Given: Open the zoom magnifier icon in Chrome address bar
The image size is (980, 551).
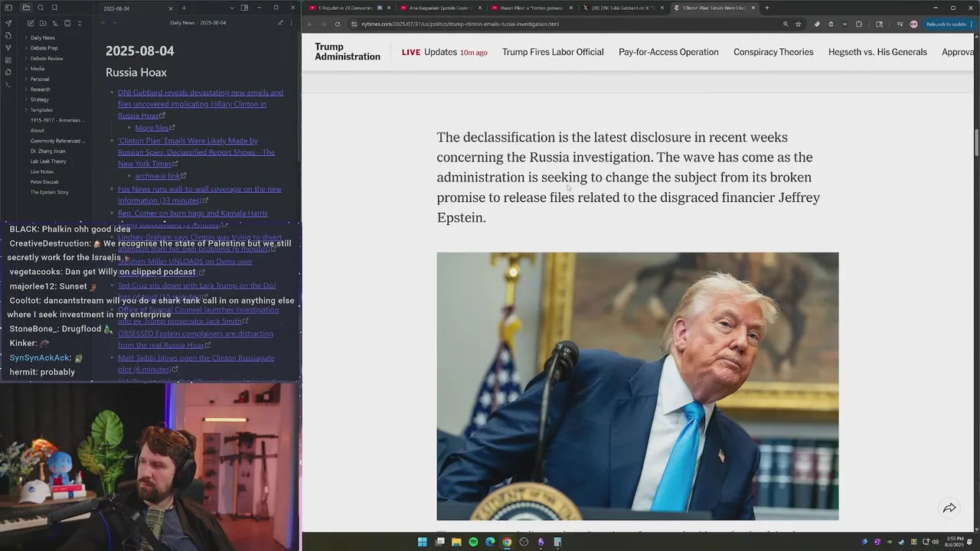Looking at the screenshot, I should (786, 24).
